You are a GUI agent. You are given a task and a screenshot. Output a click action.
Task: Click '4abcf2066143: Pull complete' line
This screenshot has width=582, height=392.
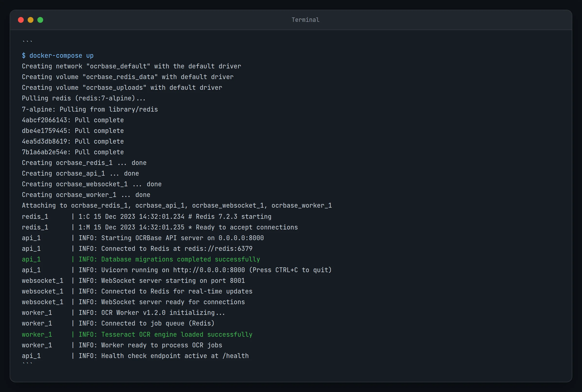(x=73, y=120)
